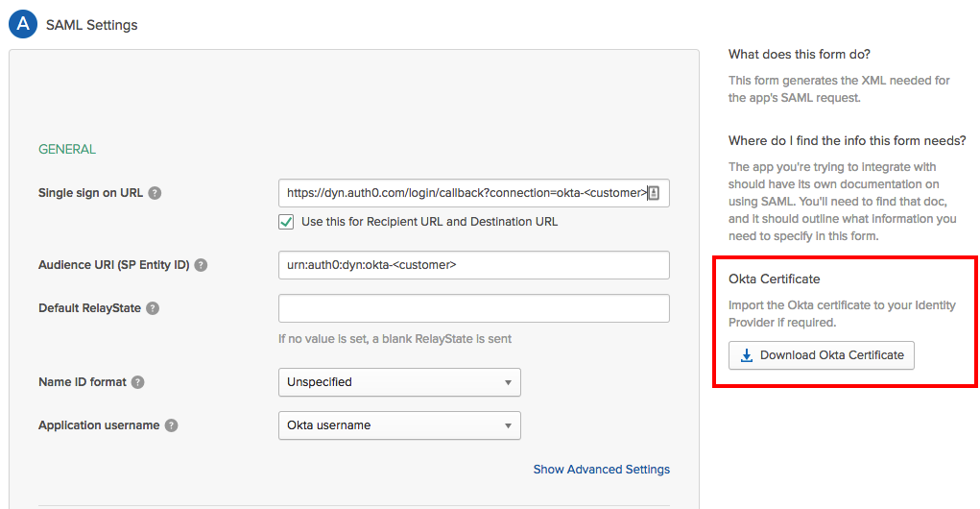Focus the Single sign on URL field
The image size is (980, 509).
pos(474,193)
